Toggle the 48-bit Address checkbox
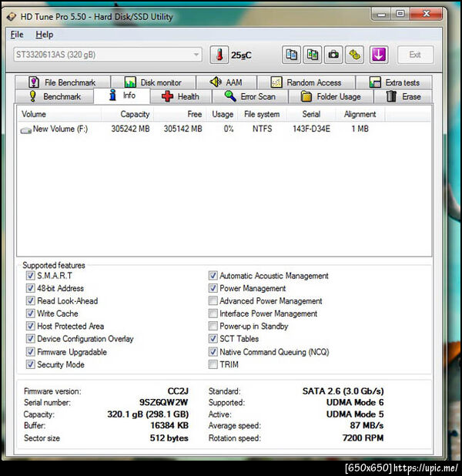462x476 pixels. point(30,288)
